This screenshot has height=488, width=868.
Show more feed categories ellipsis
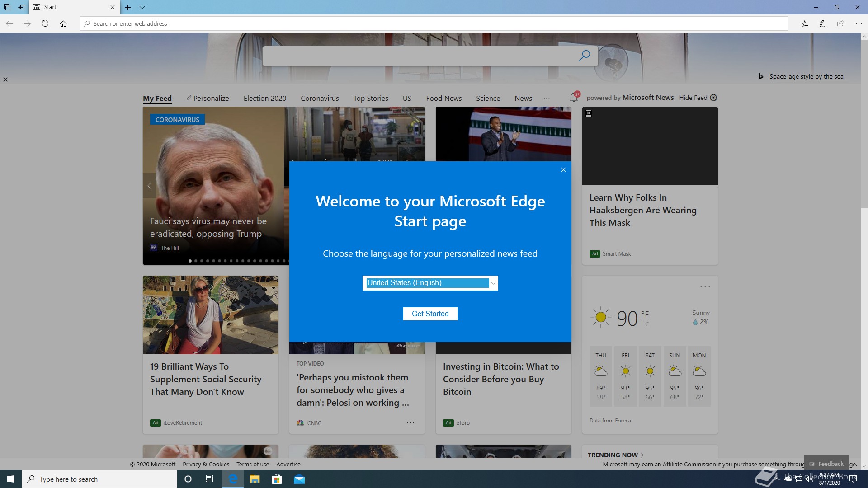(547, 98)
